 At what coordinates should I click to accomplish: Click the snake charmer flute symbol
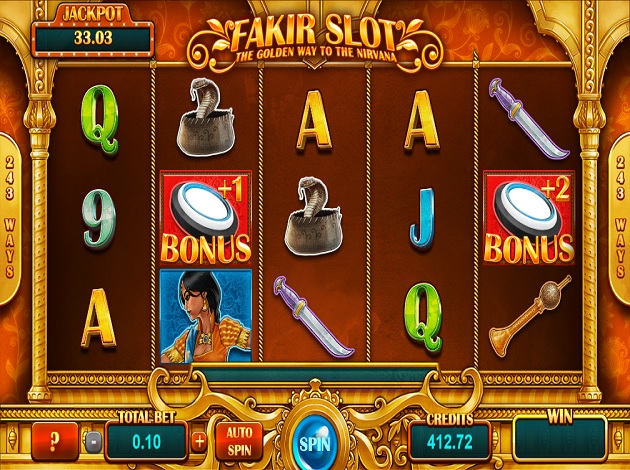click(530, 316)
